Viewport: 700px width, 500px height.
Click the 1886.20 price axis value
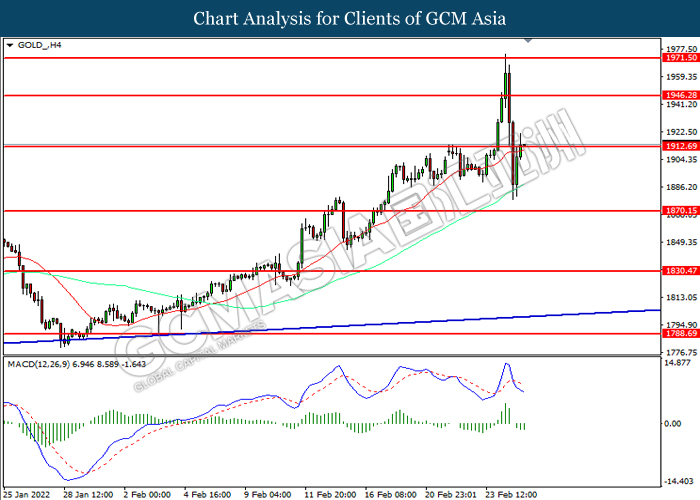681,187
